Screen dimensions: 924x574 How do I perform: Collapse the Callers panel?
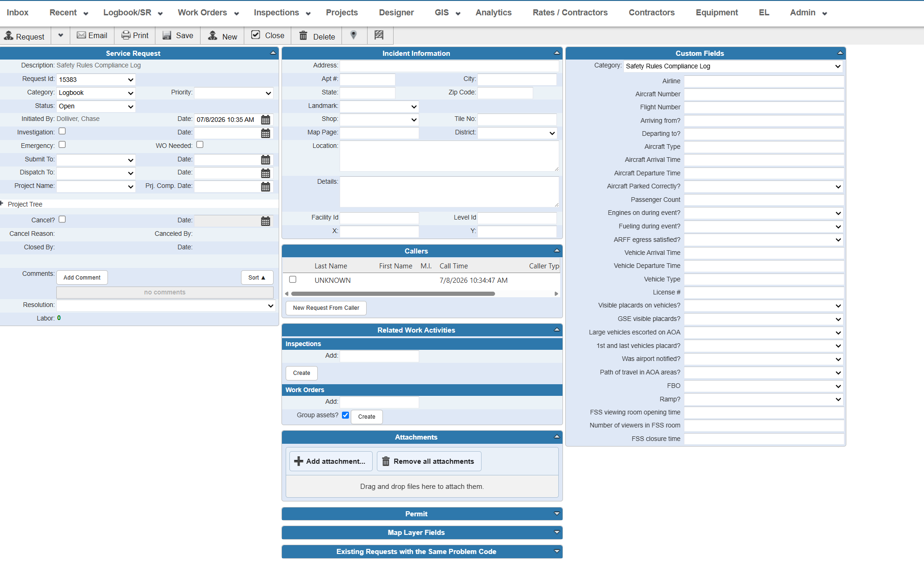click(x=557, y=251)
